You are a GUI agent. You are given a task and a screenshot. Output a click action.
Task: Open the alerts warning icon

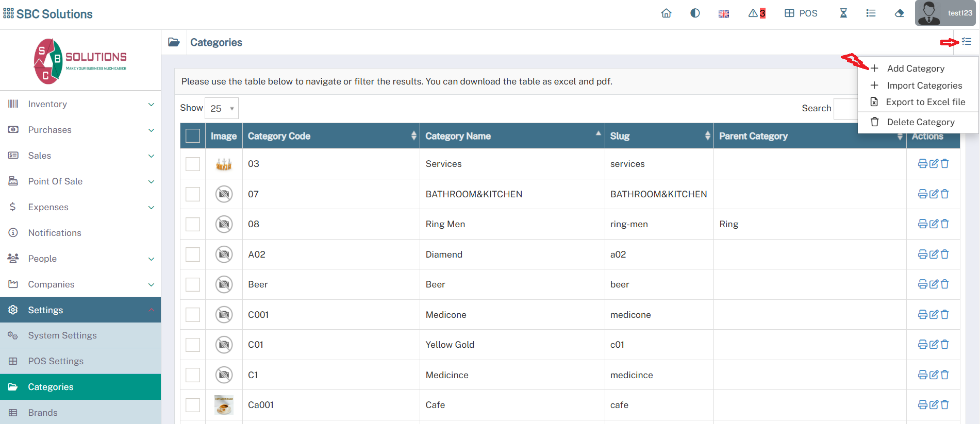tap(756, 13)
